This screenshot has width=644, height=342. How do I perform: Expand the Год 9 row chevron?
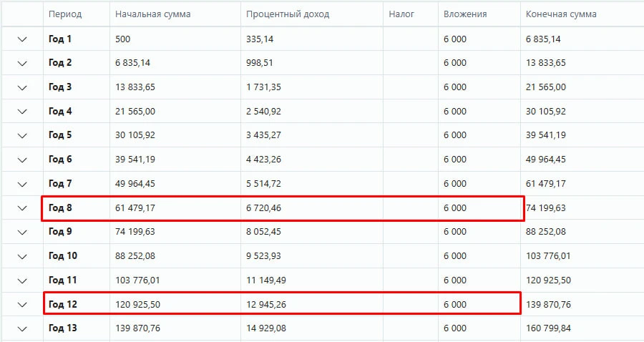(22, 232)
